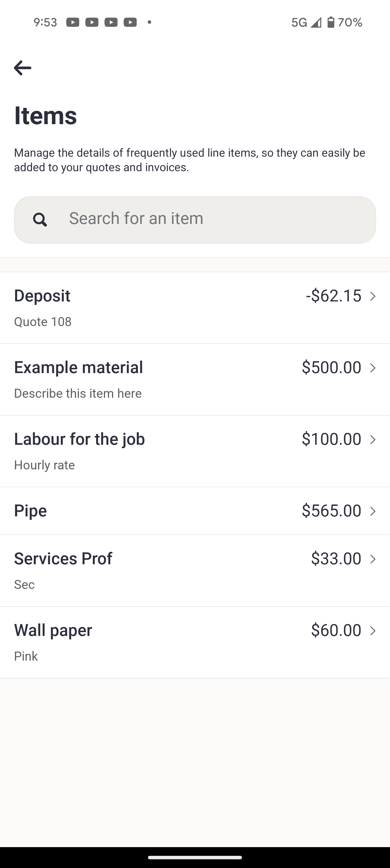Tap the Services Prof row chevron
Image resolution: width=390 pixels, height=868 pixels.
point(373,559)
